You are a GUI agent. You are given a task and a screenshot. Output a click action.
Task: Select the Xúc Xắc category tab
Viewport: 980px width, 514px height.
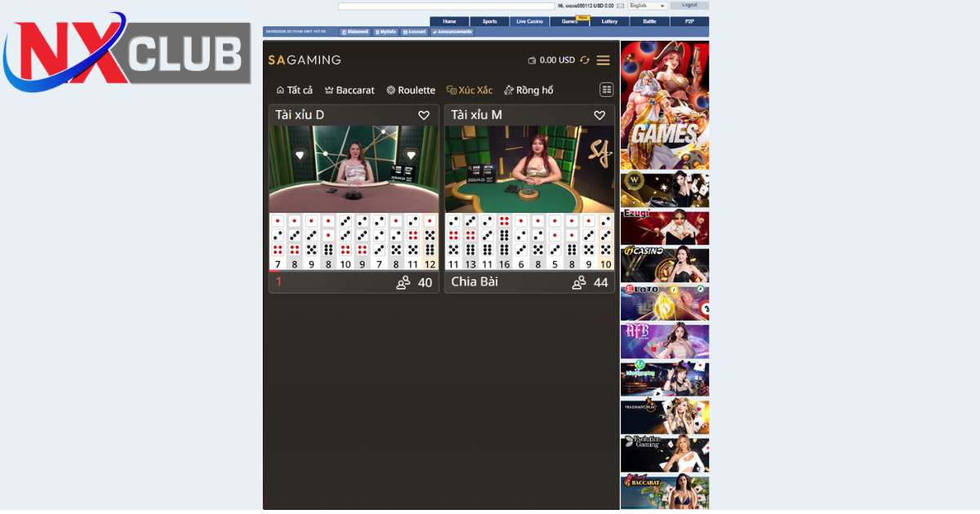pos(470,90)
